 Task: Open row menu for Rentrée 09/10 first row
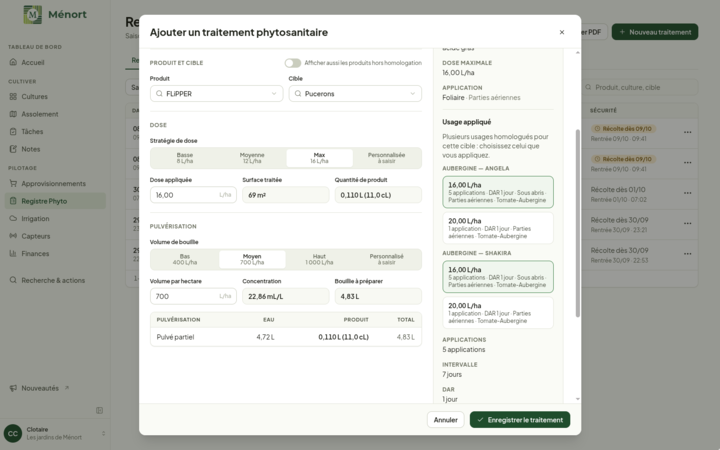[x=687, y=132]
